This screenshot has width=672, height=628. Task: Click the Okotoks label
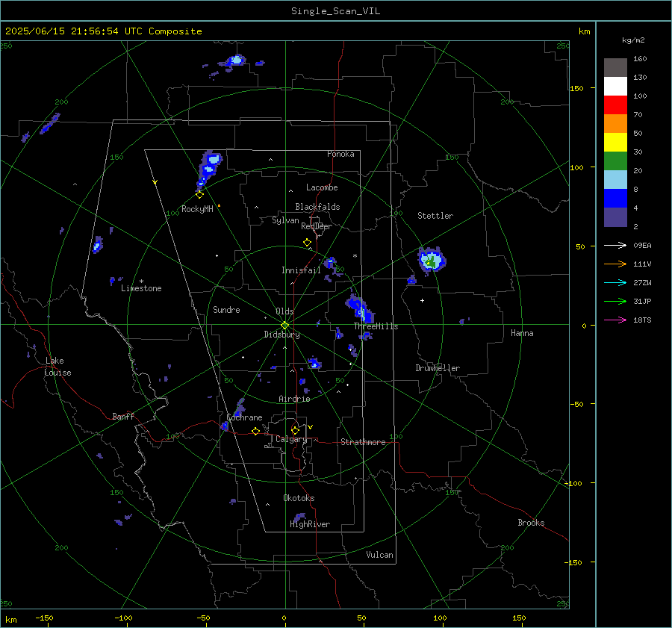pyautogui.click(x=299, y=498)
